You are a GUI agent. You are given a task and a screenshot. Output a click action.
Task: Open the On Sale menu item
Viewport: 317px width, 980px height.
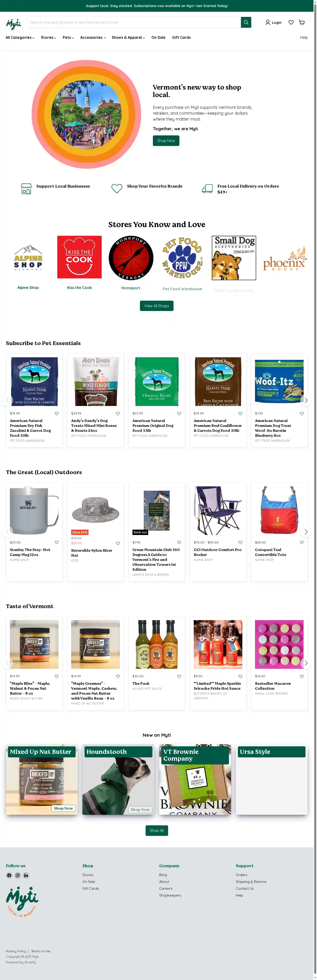point(158,38)
